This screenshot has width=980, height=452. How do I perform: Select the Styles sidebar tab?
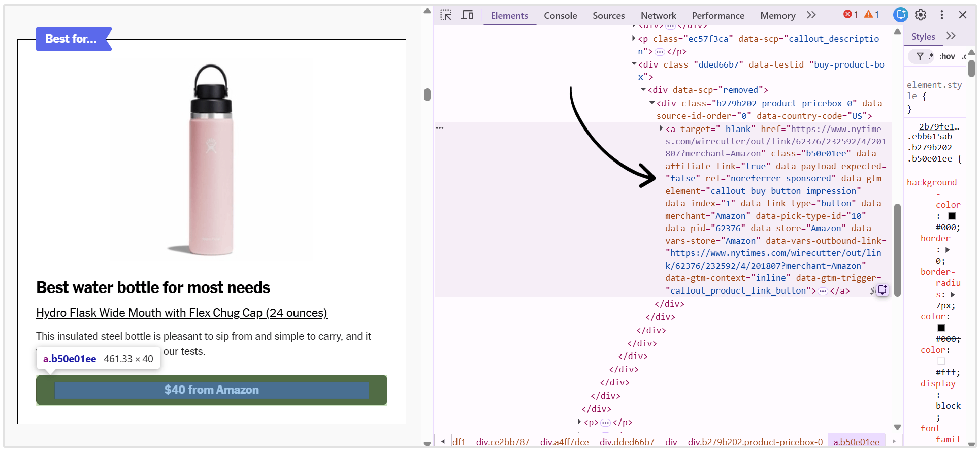tap(923, 37)
